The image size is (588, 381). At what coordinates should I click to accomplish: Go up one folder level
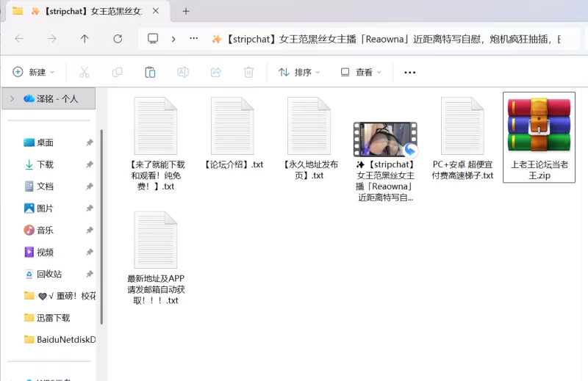(85, 39)
